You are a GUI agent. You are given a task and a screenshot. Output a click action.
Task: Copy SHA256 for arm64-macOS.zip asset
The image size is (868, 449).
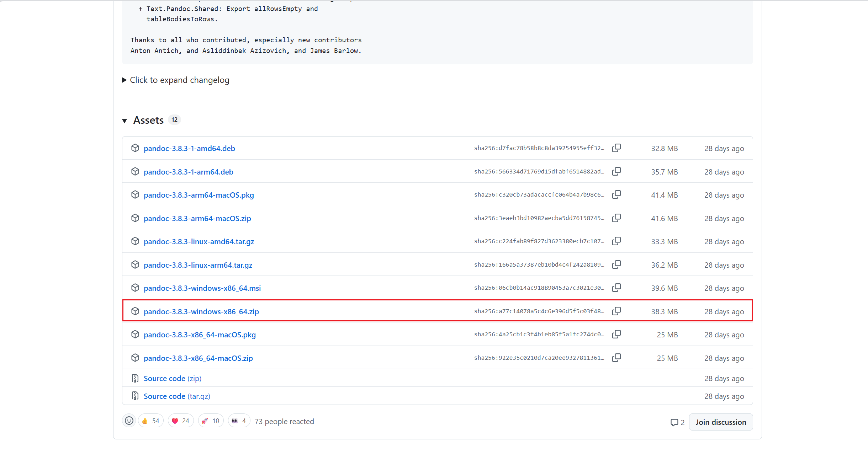pyautogui.click(x=616, y=218)
